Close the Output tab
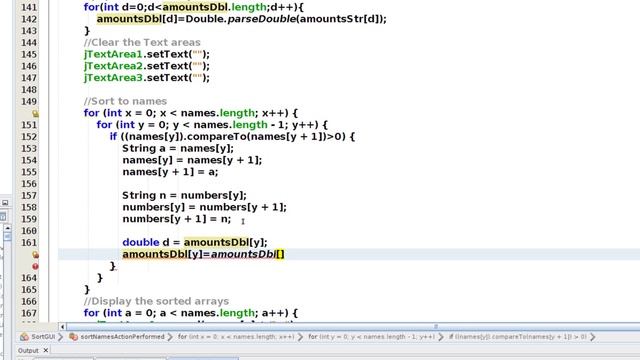The width and height of the screenshot is (640, 360). pos(46,350)
